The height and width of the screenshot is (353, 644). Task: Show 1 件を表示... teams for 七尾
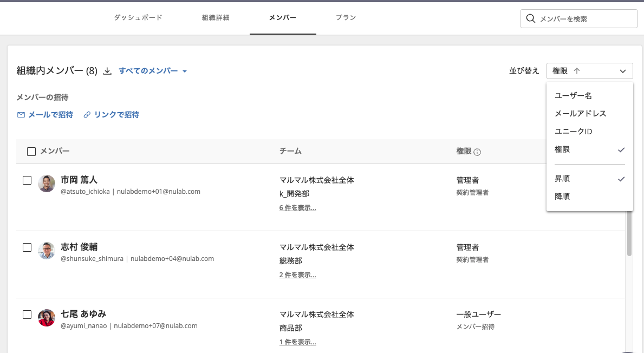(x=298, y=342)
